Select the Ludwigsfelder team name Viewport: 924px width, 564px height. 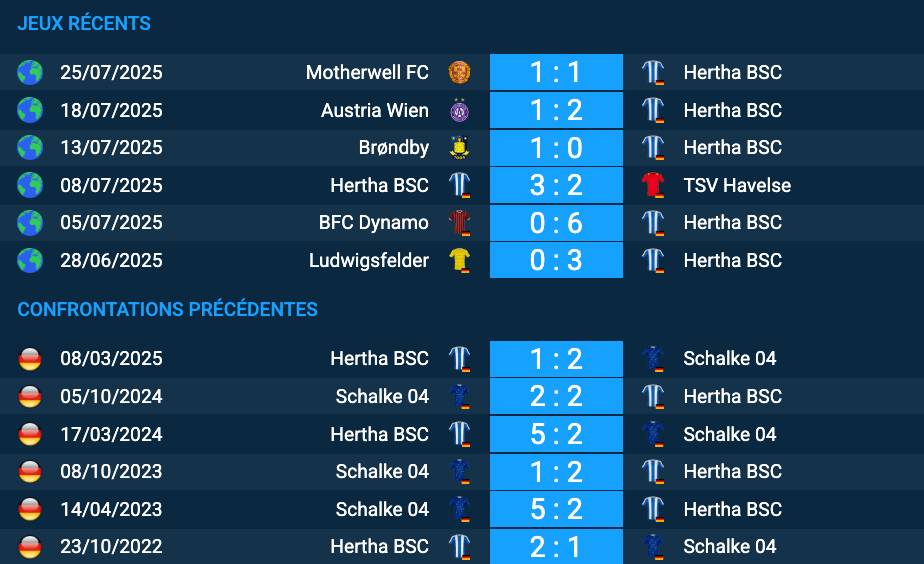pyautogui.click(x=368, y=261)
